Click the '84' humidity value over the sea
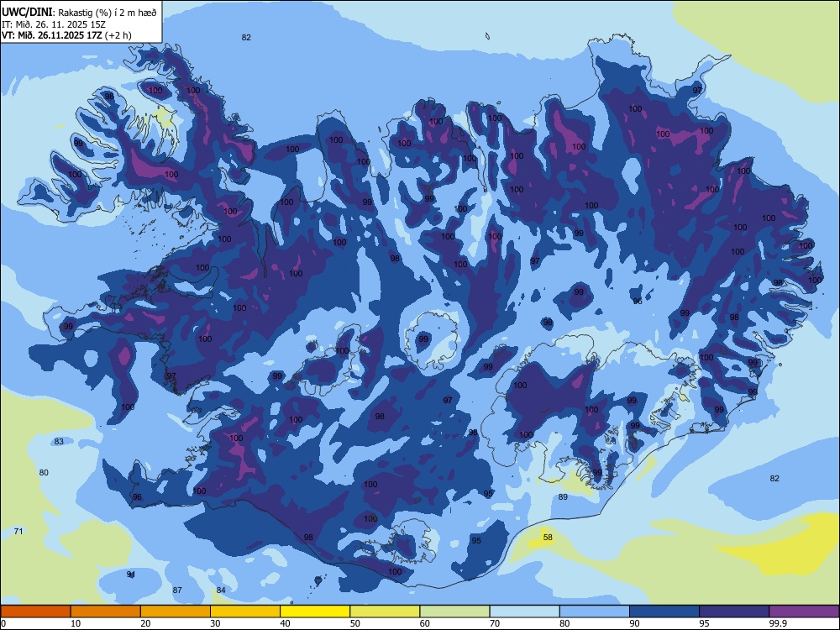The width and height of the screenshot is (840, 630). [x=221, y=591]
